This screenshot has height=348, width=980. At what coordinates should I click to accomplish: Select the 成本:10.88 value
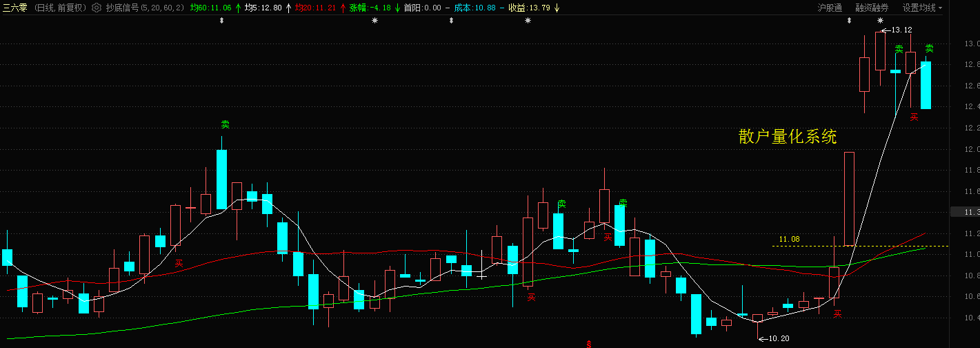tap(474, 8)
